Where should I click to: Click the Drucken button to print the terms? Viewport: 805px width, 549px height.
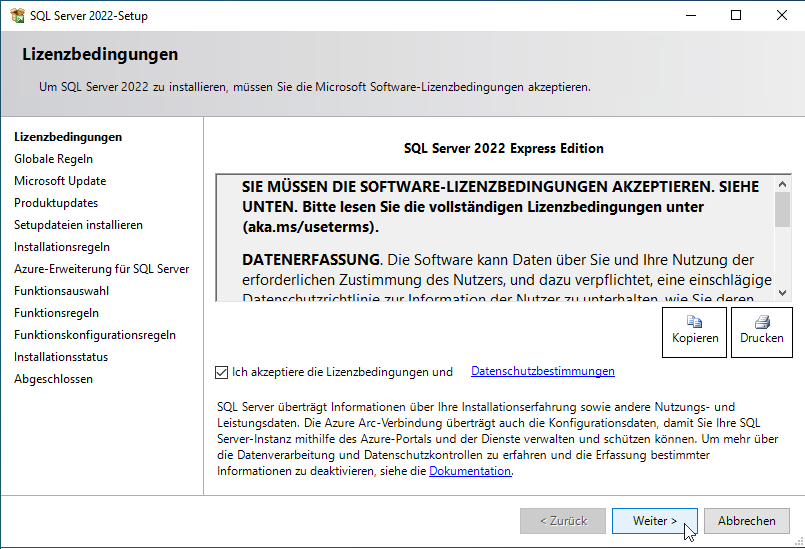click(762, 332)
